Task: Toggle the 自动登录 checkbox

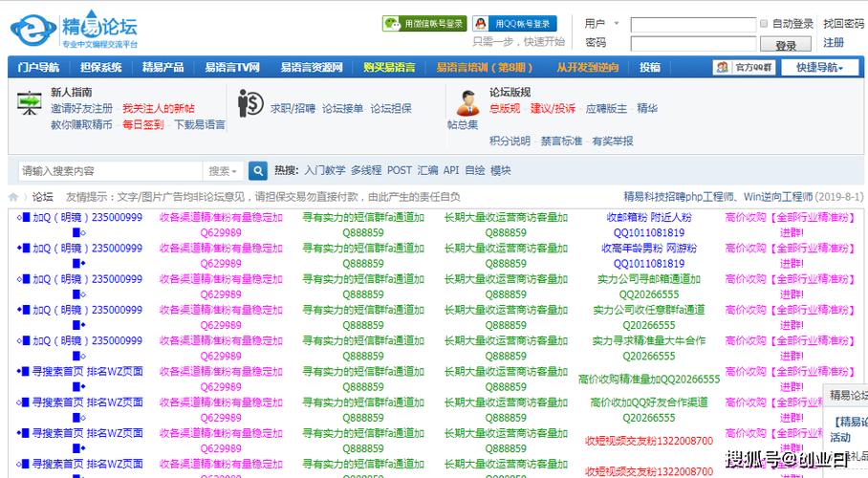Action: pos(764,23)
